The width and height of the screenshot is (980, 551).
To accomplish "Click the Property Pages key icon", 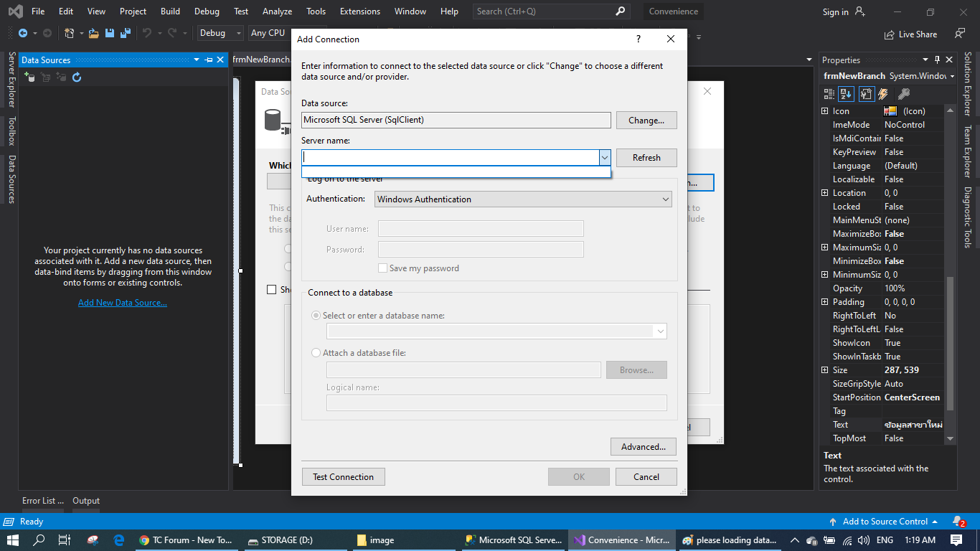I will tap(904, 94).
